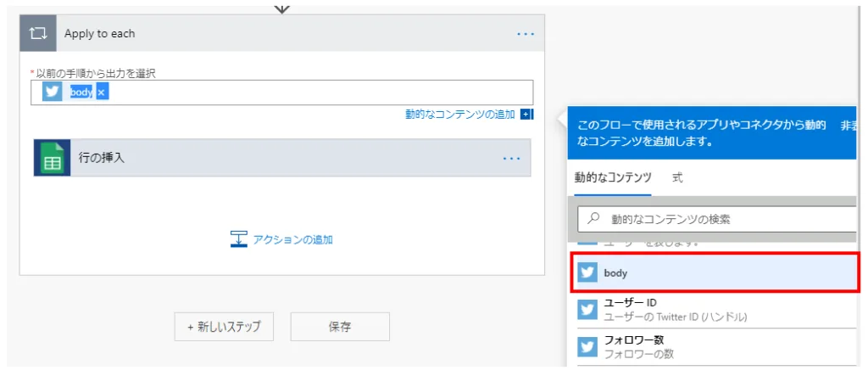Click the ユーザーの Twitter ID (ハンドル) description
This screenshot has height=376, width=868.
point(676,317)
